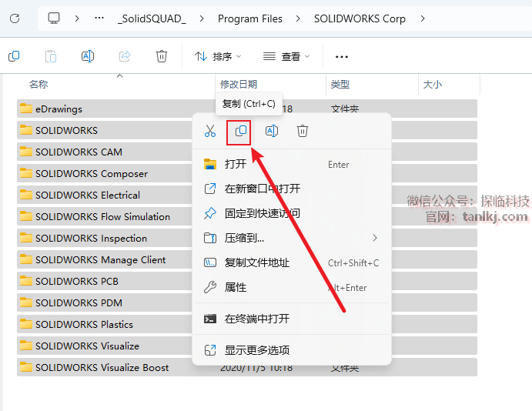This screenshot has width=532, height=411.
Task: Click the Rename icon in context menu
Action: 272,132
